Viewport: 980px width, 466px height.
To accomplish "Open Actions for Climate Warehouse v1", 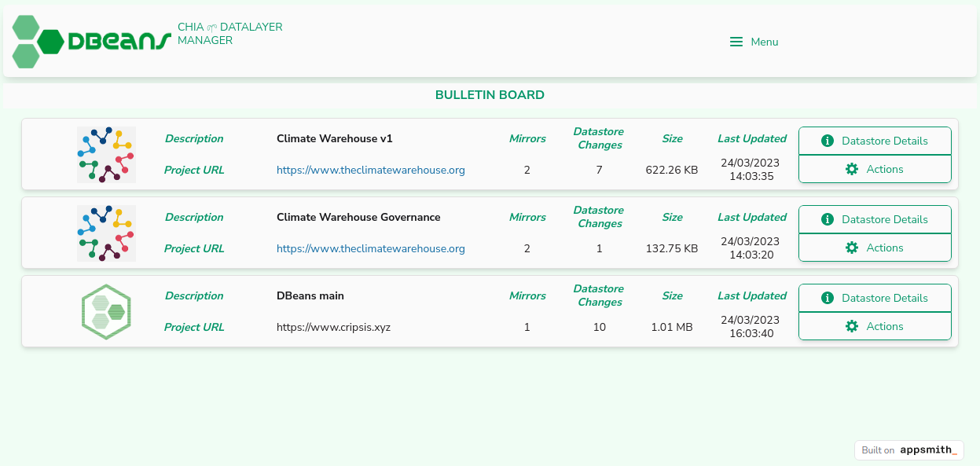I will tap(875, 169).
